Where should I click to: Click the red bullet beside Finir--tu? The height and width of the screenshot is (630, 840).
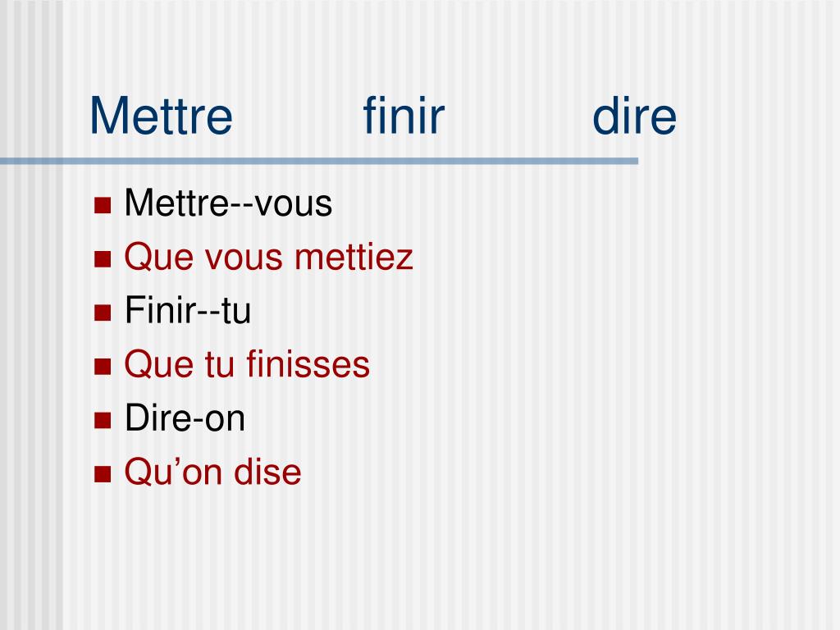pos(103,313)
